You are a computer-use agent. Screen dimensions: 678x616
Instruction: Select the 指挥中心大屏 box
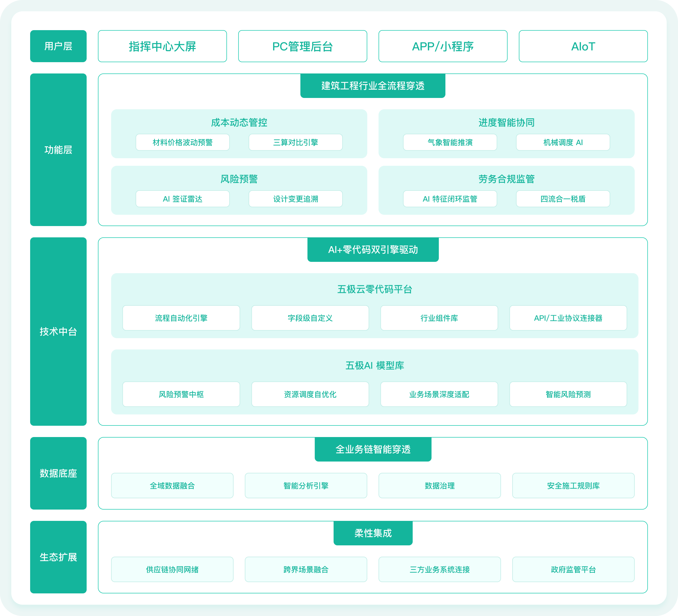pos(163,46)
